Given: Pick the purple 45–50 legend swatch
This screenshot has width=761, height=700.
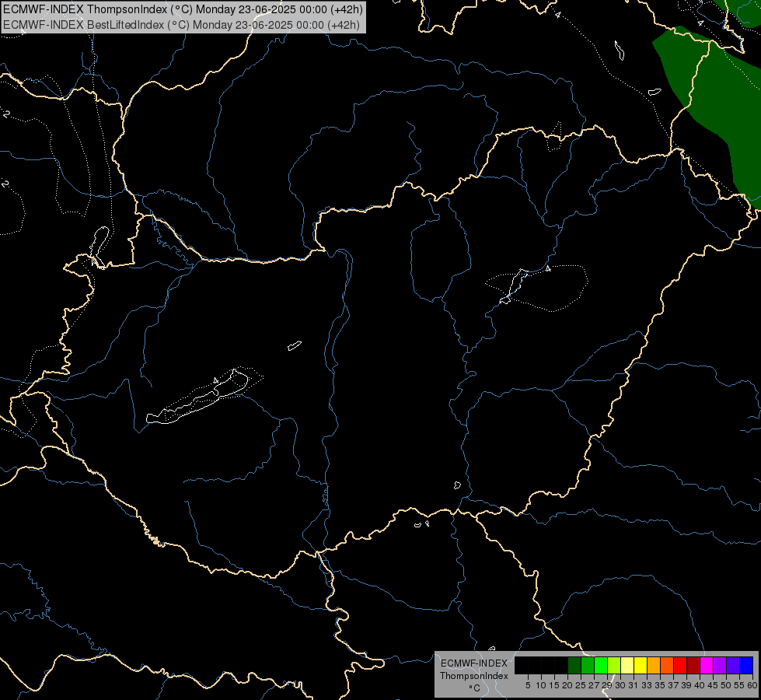Looking at the screenshot, I should pos(719,666).
